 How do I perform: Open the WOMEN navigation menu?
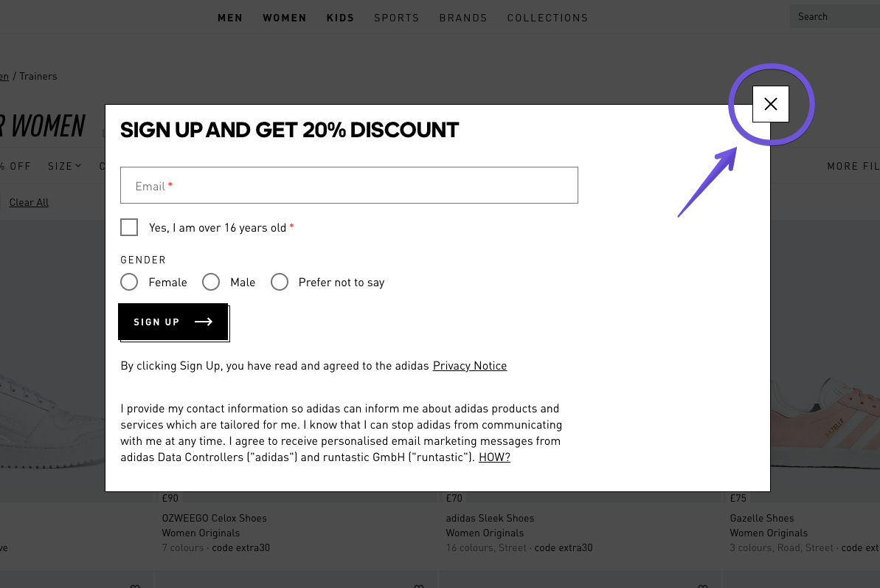coord(285,17)
